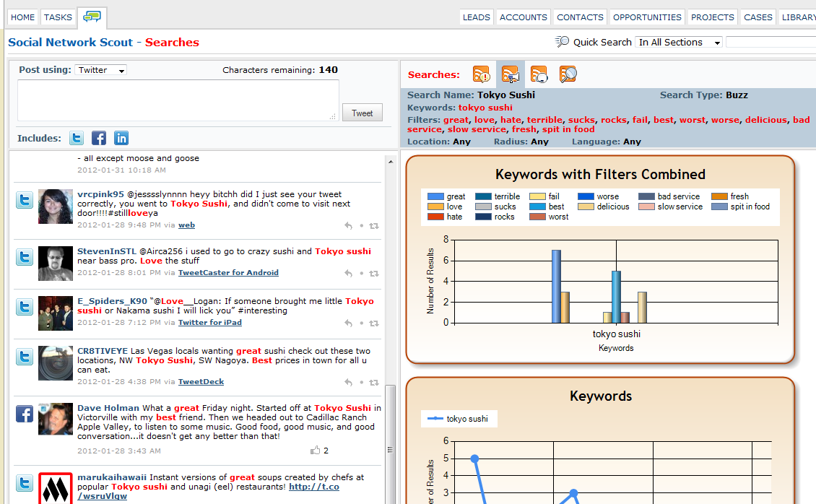Click E_Spiders_K90's profile picture
The width and height of the screenshot is (816, 504).
tap(55, 313)
